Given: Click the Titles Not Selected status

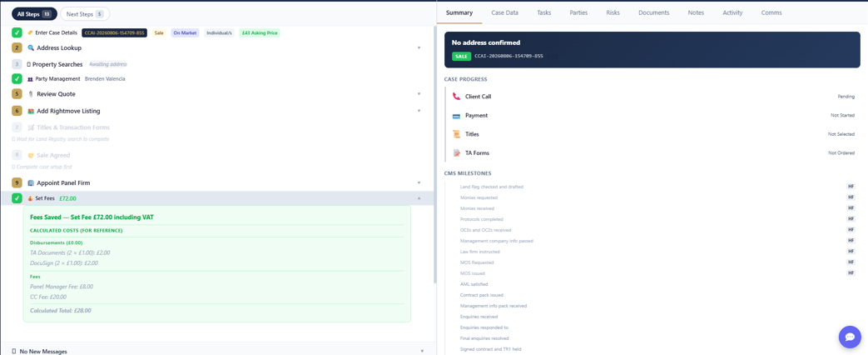Looking at the screenshot, I should (x=841, y=134).
